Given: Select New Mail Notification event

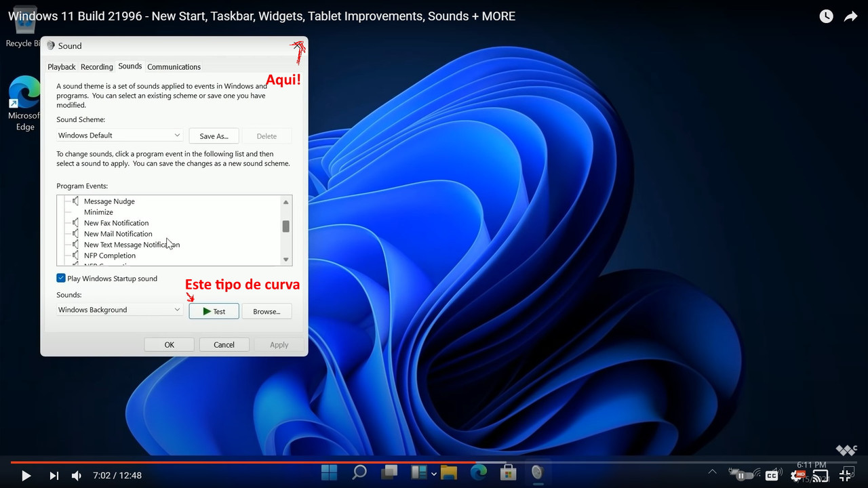Looking at the screenshot, I should point(118,234).
